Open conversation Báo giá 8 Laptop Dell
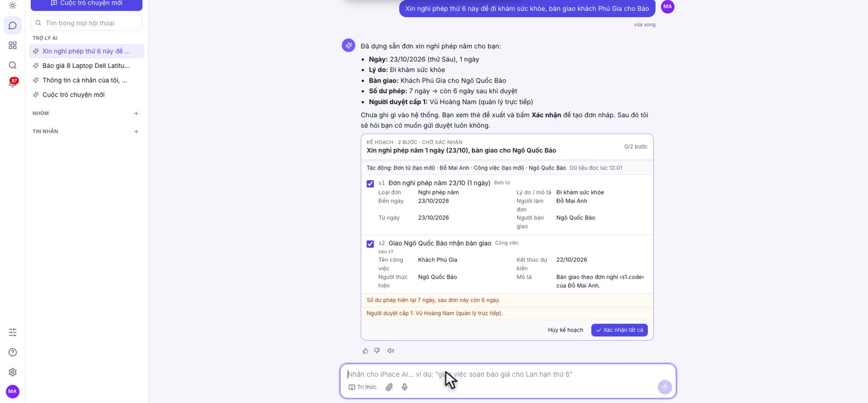This screenshot has width=868, height=403. [x=86, y=66]
